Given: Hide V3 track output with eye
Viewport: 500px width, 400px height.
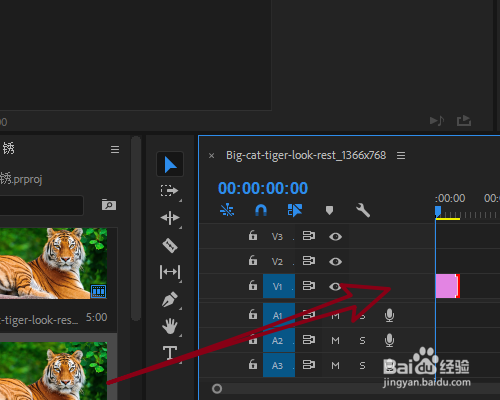Looking at the screenshot, I should coord(335,236).
